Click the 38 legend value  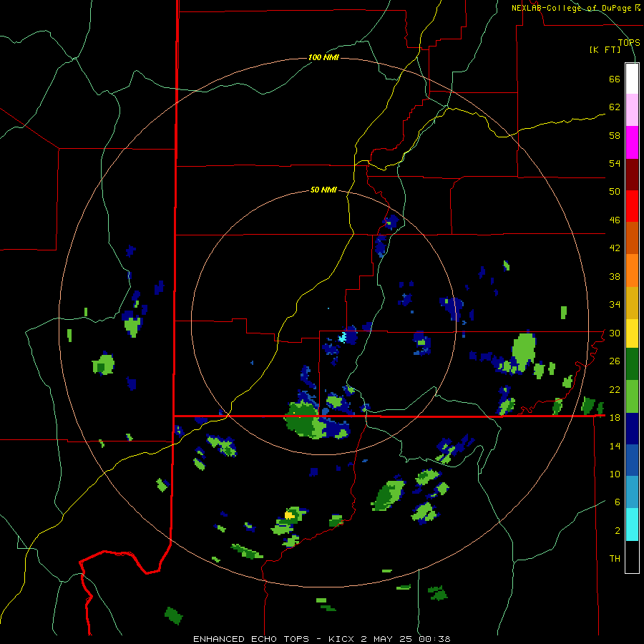pos(615,276)
